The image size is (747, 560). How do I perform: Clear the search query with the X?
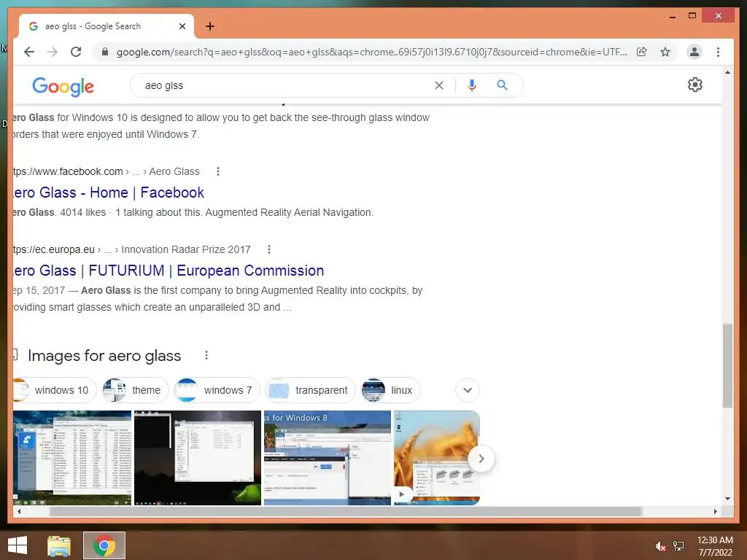pyautogui.click(x=438, y=85)
